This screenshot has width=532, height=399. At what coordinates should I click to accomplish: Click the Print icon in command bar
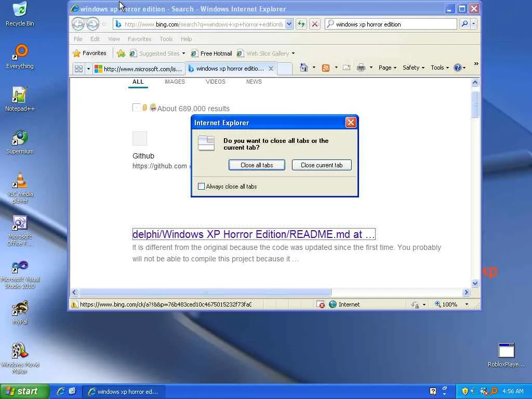coord(361,68)
